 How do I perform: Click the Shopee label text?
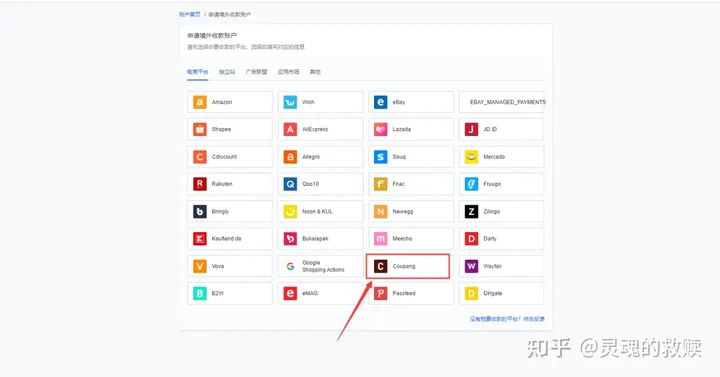tap(221, 129)
